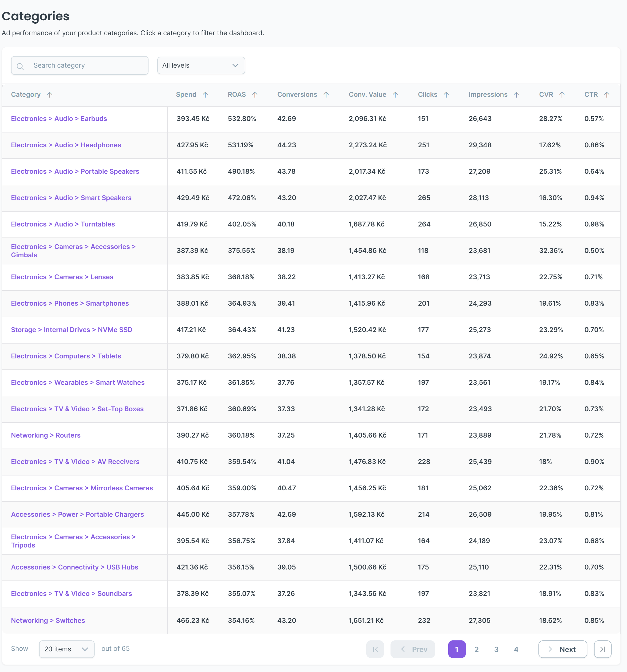Sort by Conv. Value arrow icon
Viewport: 627px width, 672px height.
(395, 95)
